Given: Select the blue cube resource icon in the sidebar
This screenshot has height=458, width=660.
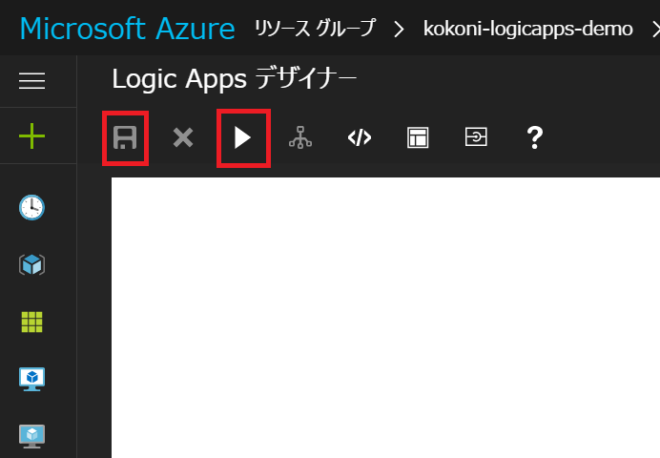Looking at the screenshot, I should [32, 265].
